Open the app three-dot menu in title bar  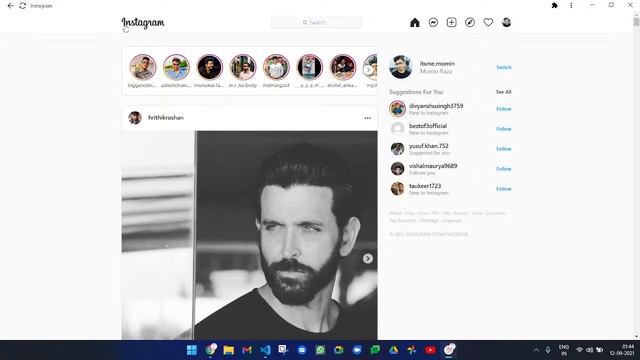tap(571, 5)
